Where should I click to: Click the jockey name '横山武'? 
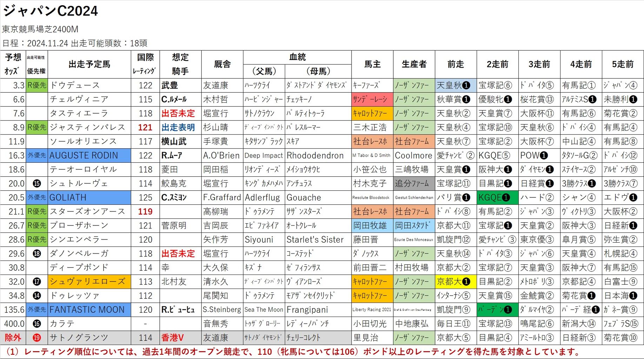pyautogui.click(x=174, y=141)
